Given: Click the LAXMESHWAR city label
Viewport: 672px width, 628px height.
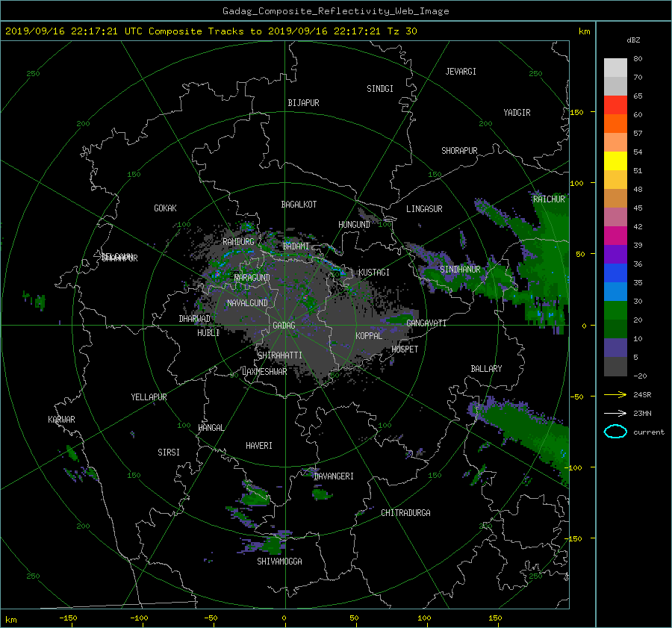Looking at the screenshot, I should 264,372.
